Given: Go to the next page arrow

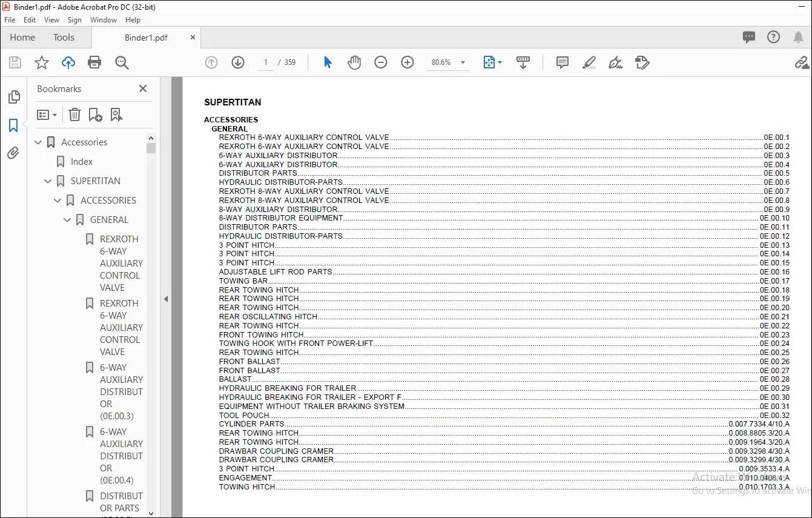Looking at the screenshot, I should coord(238,62).
